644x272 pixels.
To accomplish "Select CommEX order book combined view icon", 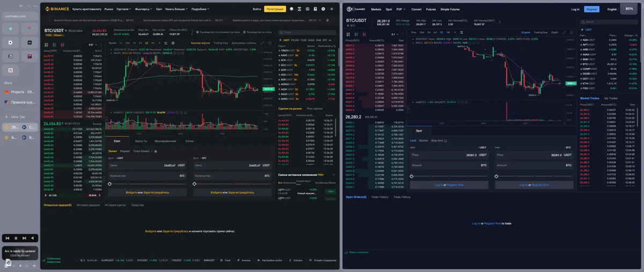I will tap(348, 34).
